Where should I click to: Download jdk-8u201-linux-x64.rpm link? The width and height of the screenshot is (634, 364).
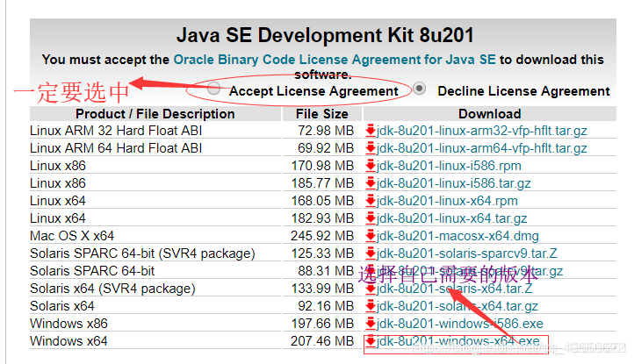(447, 201)
